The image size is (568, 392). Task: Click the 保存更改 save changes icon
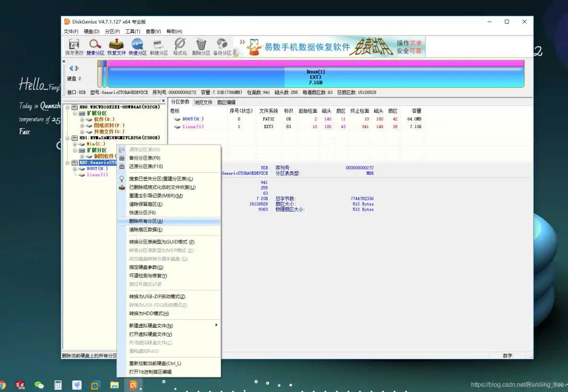click(x=73, y=46)
